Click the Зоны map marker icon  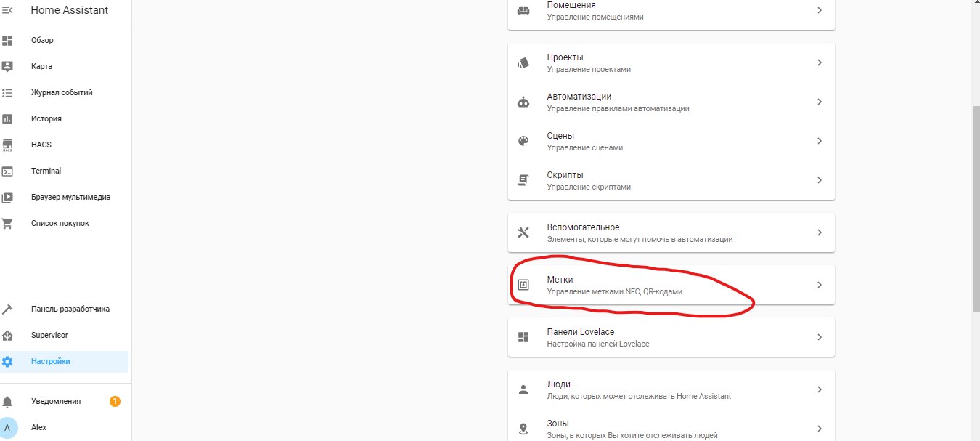(x=523, y=429)
